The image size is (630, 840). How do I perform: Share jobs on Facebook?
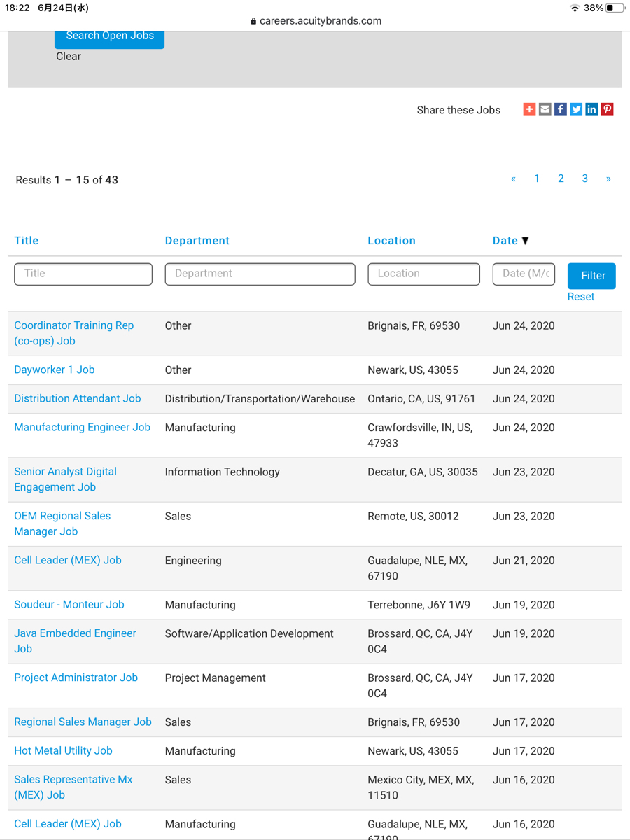pyautogui.click(x=561, y=109)
